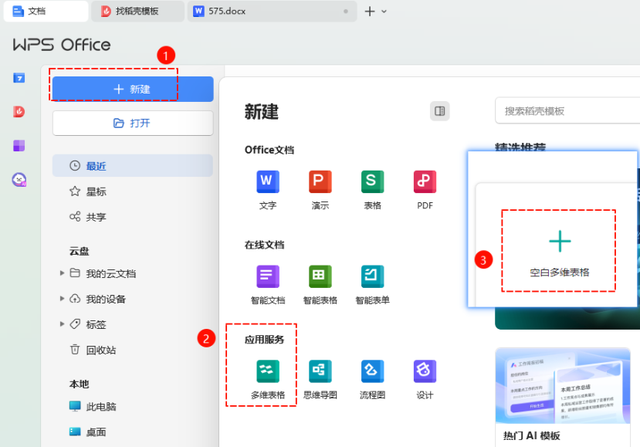
Task: Expand the 我的云文档 arrow
Action: click(62, 273)
